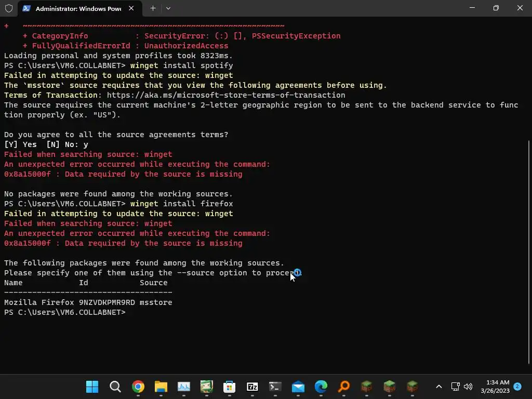Launch Microsoft Edge from taskbar
Viewport: 532px width, 399px height.
(321, 387)
